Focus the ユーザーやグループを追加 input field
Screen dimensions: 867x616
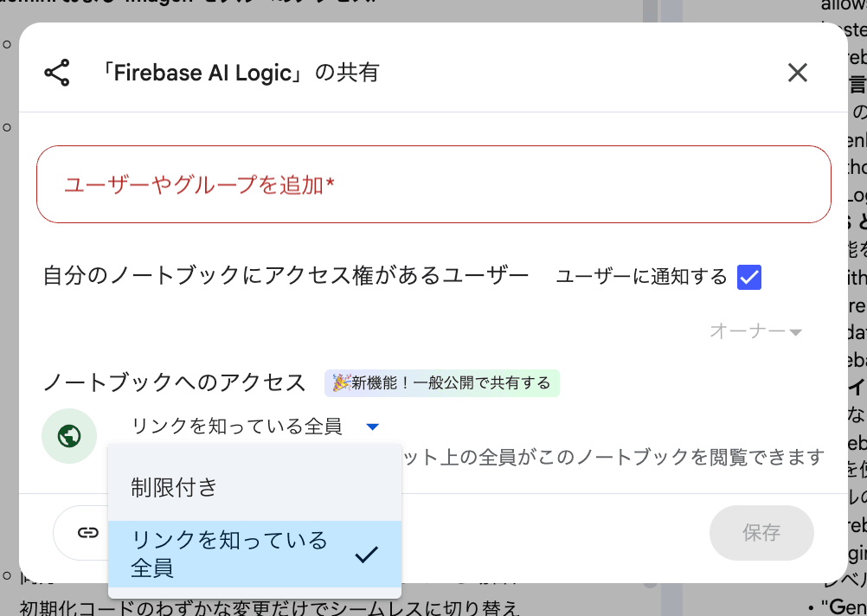[x=433, y=184]
